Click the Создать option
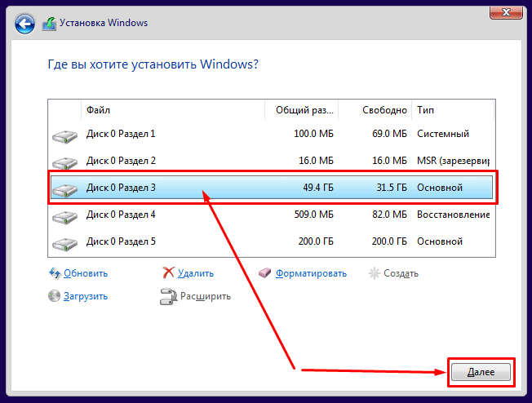This screenshot has height=403, width=532. point(401,273)
